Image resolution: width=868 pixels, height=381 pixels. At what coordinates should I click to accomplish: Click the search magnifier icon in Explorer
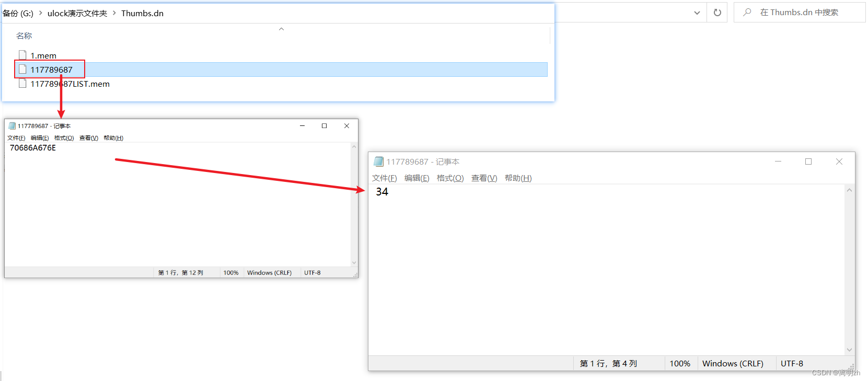pos(747,12)
